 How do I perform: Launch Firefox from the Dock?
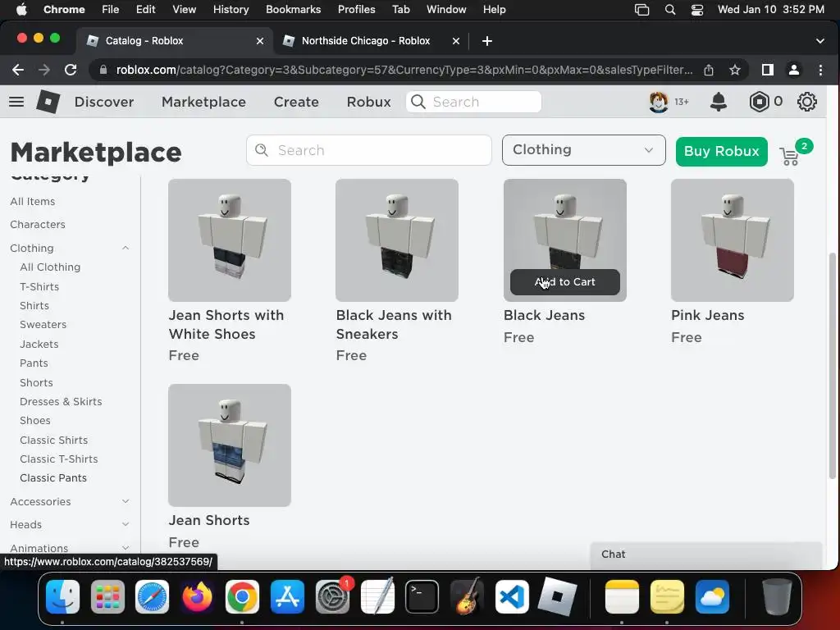[197, 596]
